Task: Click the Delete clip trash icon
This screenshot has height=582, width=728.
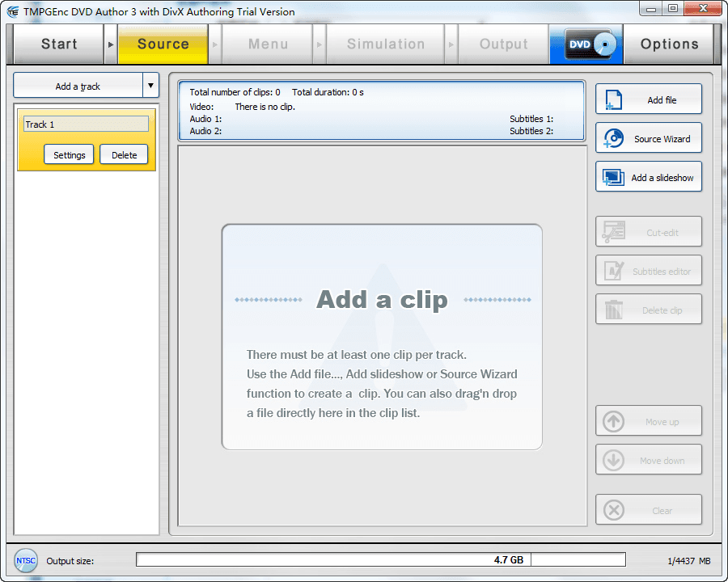Action: pyautogui.click(x=613, y=310)
